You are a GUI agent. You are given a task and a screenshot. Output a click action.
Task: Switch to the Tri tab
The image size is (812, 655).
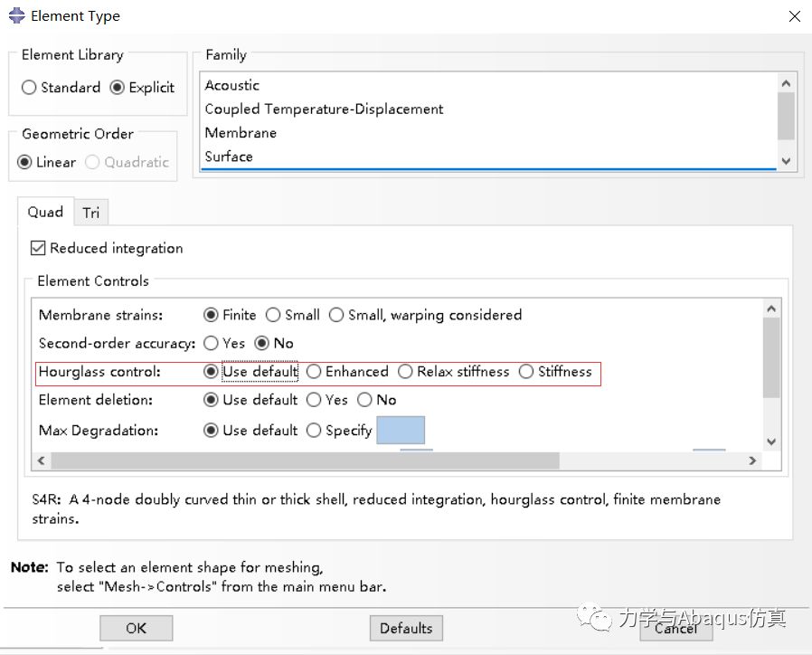[90, 213]
